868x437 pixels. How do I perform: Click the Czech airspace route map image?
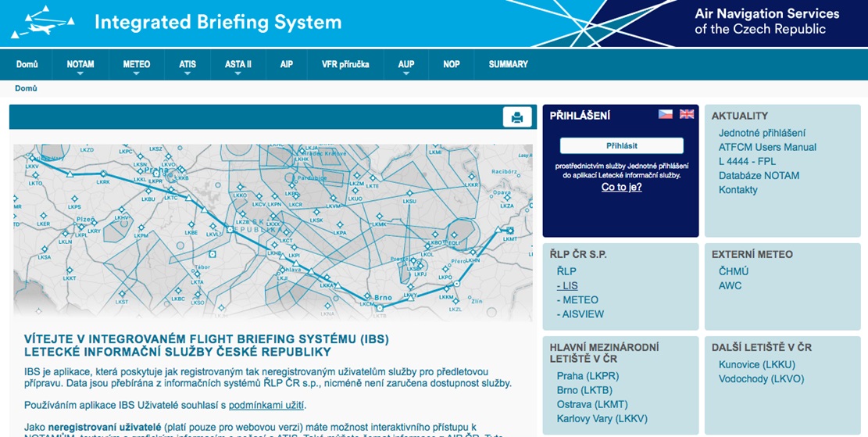click(273, 232)
